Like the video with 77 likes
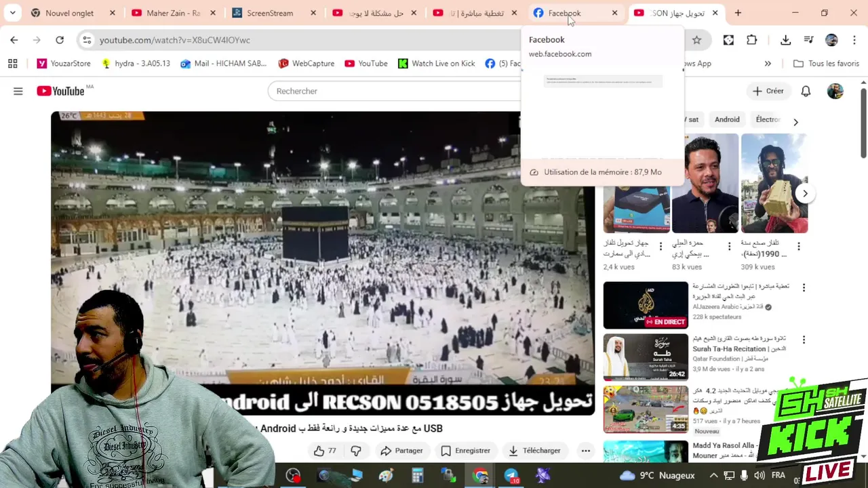 coord(325,451)
